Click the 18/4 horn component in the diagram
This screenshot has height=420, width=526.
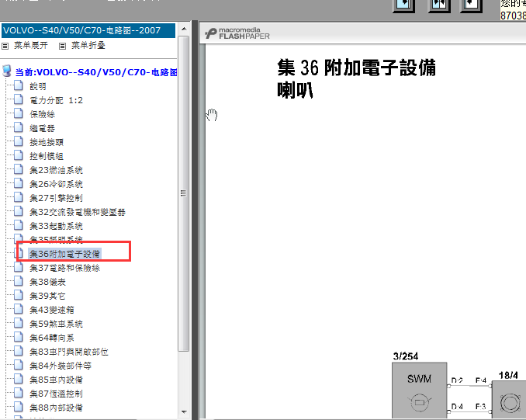click(509, 400)
